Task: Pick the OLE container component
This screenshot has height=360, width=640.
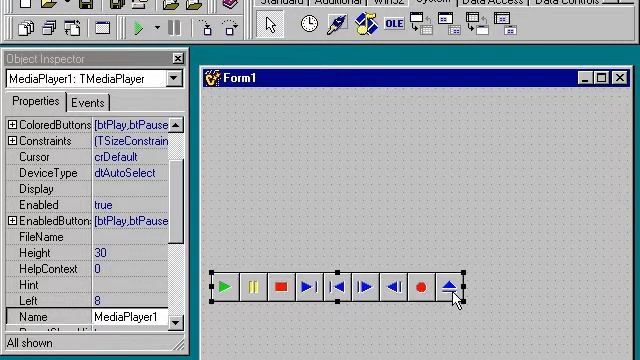Action: pyautogui.click(x=394, y=24)
